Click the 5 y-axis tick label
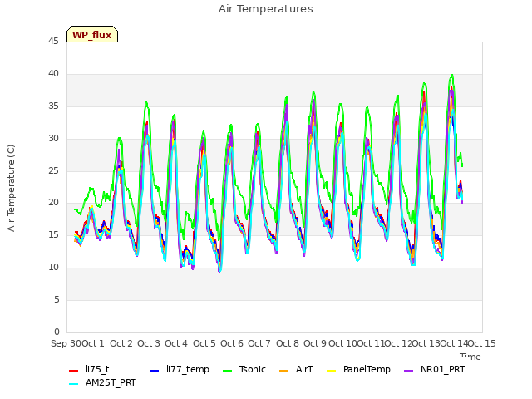The image size is (532, 399). pyautogui.click(x=57, y=299)
